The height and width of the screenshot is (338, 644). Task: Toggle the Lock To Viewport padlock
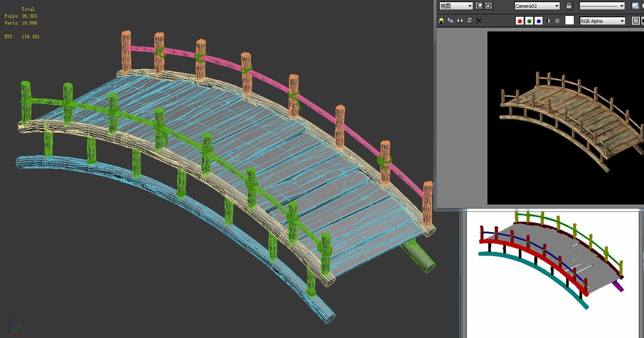pyautogui.click(x=569, y=6)
